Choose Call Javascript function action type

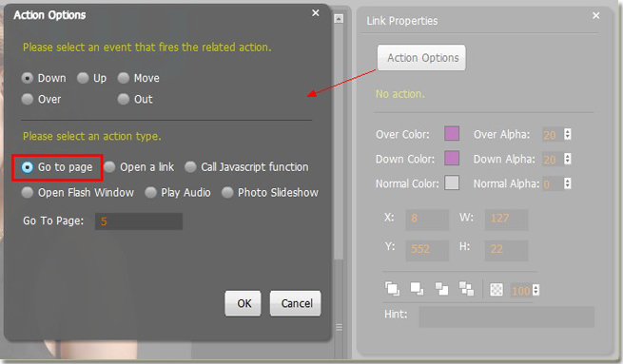[x=190, y=167]
